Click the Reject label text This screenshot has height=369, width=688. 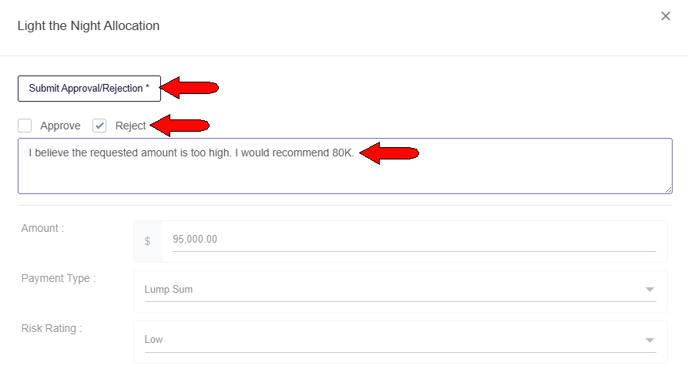(x=130, y=126)
